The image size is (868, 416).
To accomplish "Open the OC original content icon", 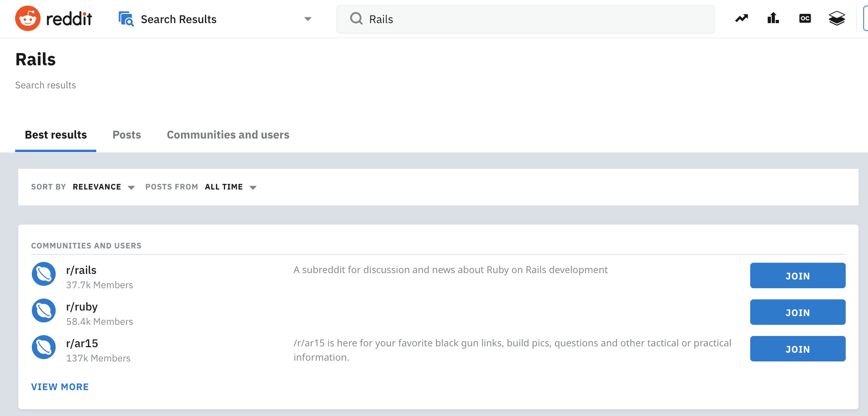I will [805, 18].
